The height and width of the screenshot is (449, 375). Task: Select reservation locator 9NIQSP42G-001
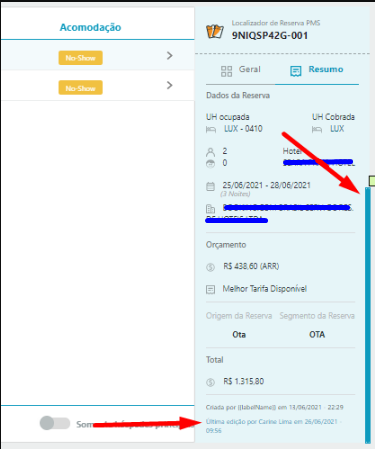[x=270, y=36]
